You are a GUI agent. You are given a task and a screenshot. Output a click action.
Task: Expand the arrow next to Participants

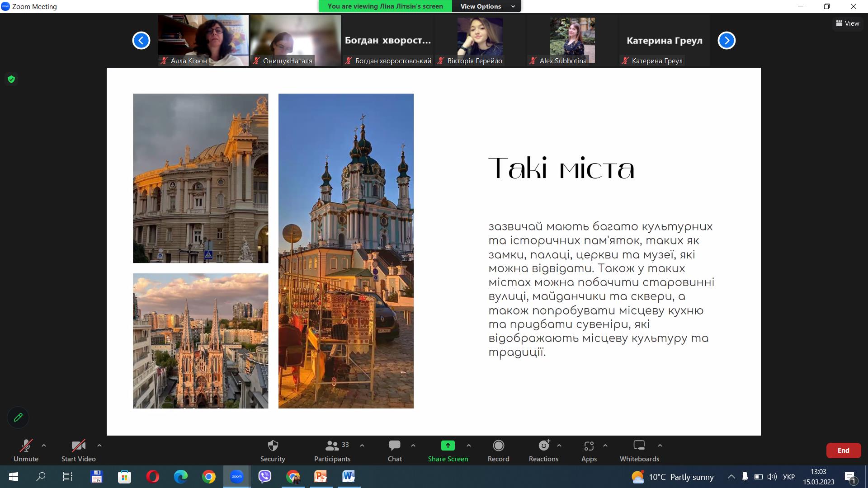coord(362,446)
